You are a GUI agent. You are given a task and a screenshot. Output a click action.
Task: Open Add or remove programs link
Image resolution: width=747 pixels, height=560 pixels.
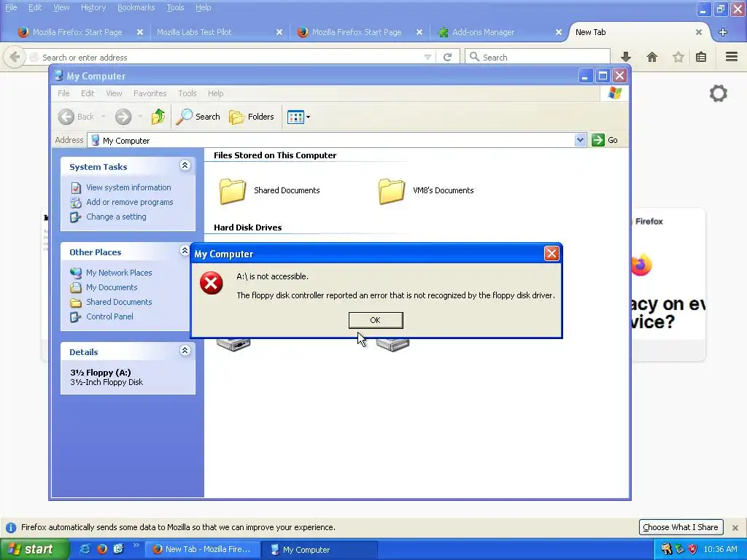130,202
